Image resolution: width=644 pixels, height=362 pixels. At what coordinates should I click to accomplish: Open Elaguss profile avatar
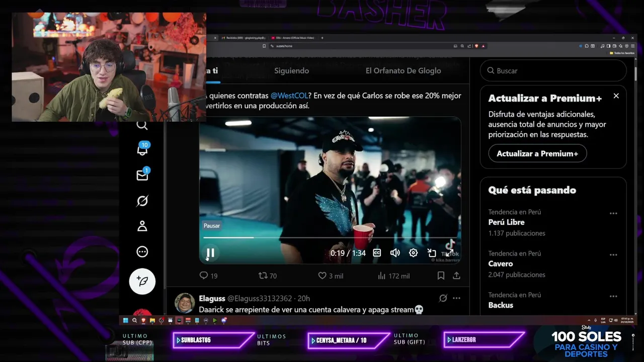coord(185,303)
